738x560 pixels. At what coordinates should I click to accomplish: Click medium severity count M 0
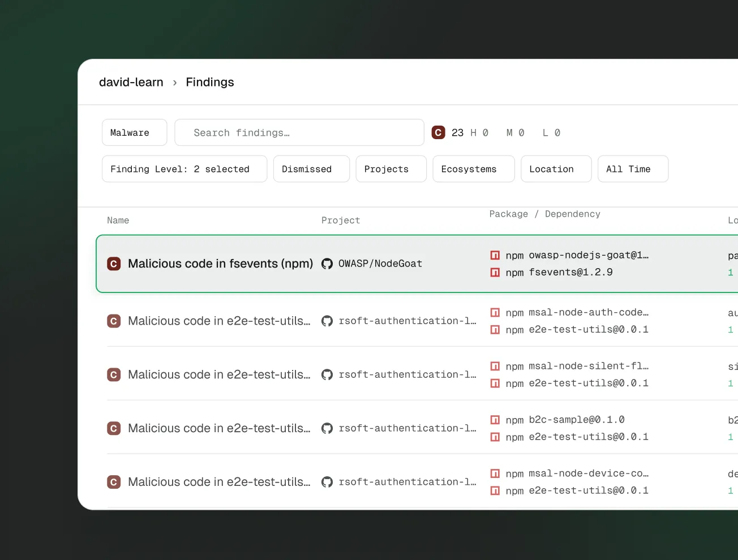(x=516, y=132)
